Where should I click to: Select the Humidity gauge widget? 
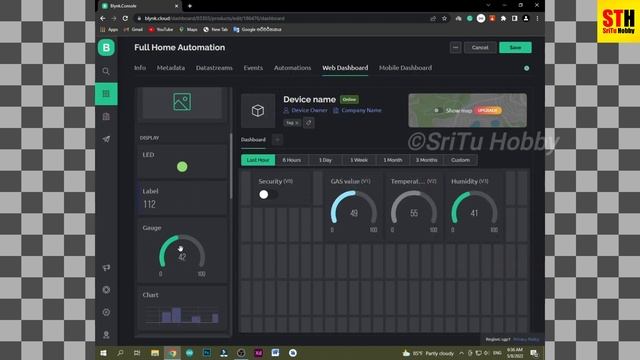[474, 207]
